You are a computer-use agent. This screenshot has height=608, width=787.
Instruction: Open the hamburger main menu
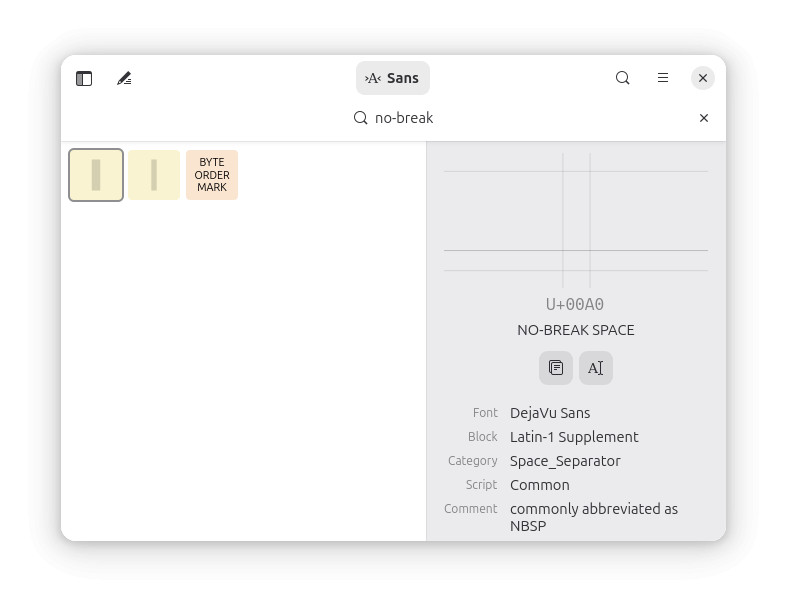tap(663, 78)
